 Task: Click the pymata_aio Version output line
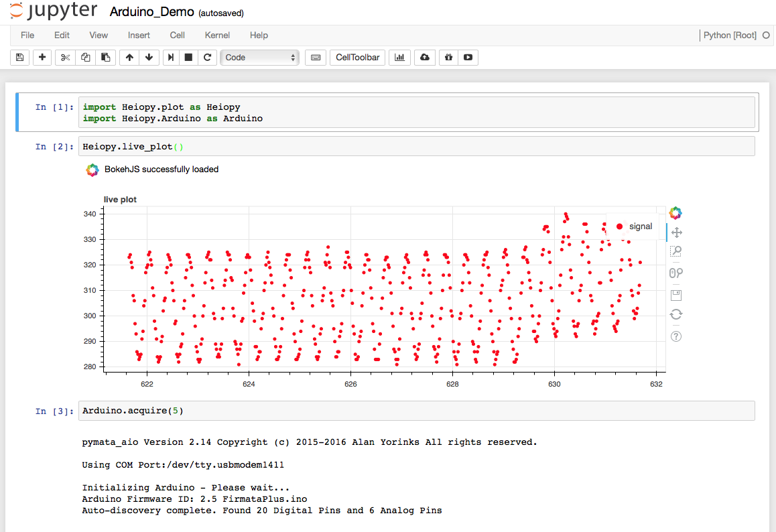310,442
